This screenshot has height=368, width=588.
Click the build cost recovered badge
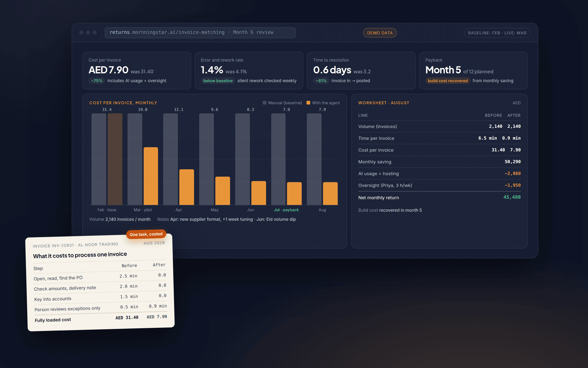tap(448, 81)
